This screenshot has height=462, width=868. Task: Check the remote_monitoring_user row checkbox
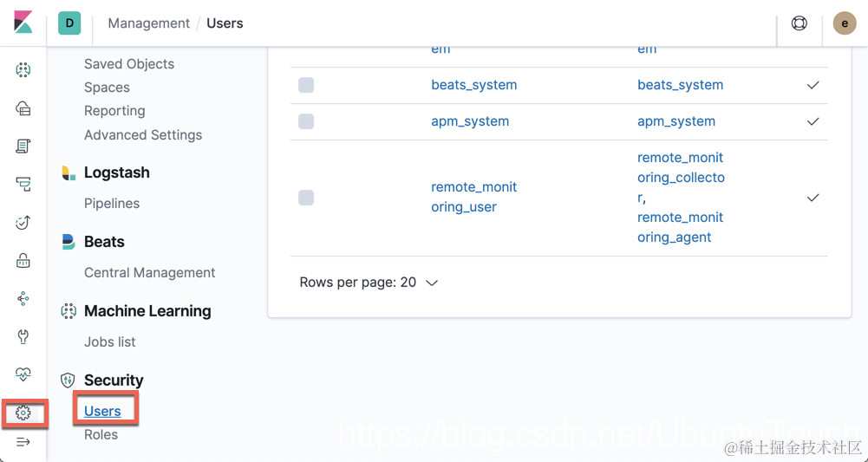coord(306,198)
